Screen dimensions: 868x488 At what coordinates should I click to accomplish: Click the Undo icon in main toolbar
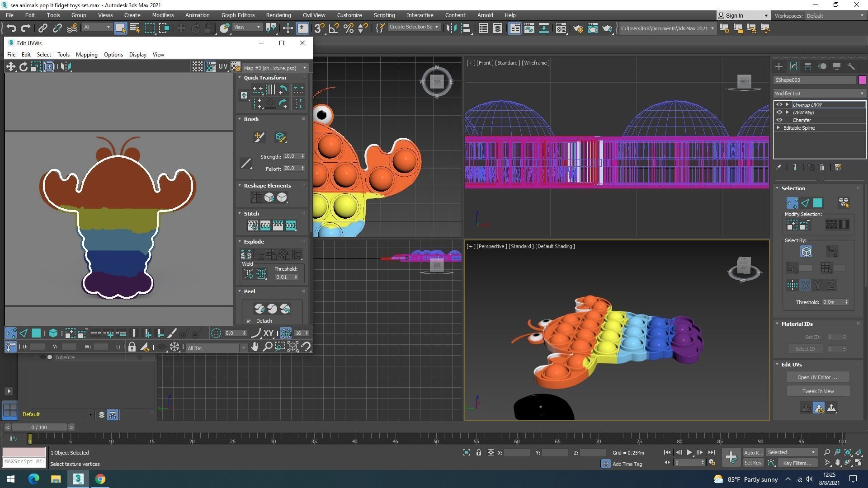[11, 28]
